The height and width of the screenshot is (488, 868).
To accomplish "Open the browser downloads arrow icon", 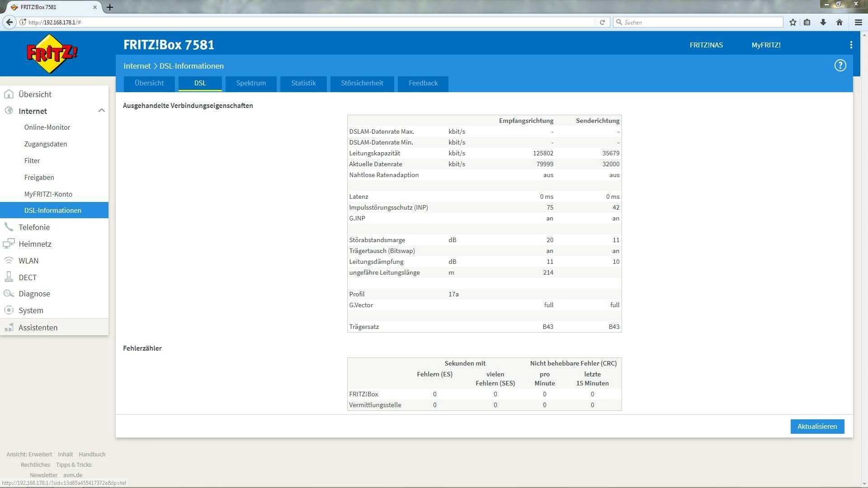I will coord(823,22).
